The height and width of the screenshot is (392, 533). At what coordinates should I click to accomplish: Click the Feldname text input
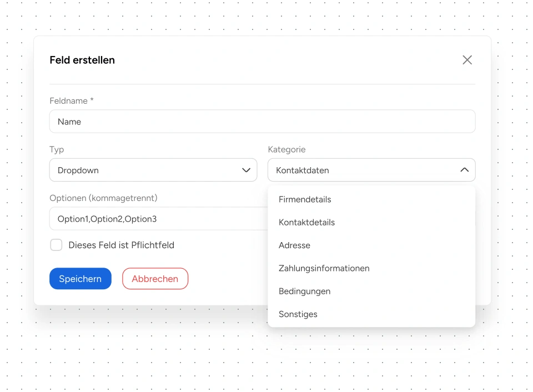(x=262, y=122)
